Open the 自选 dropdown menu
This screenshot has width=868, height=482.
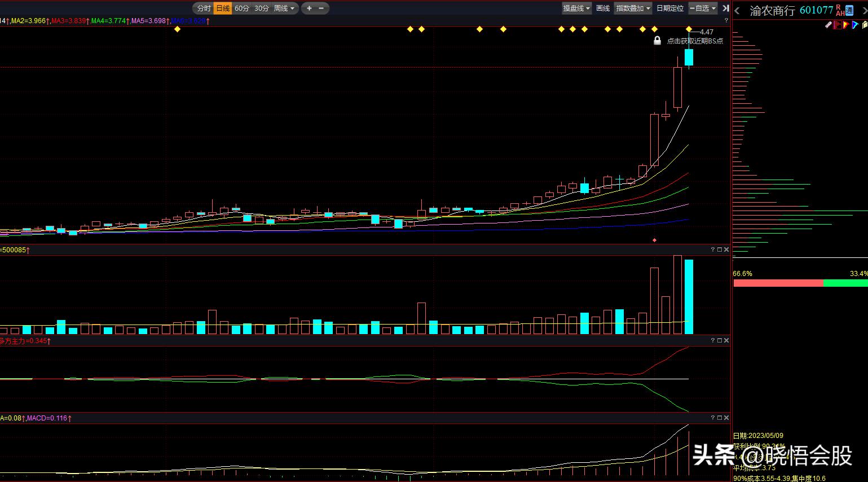[x=703, y=8]
